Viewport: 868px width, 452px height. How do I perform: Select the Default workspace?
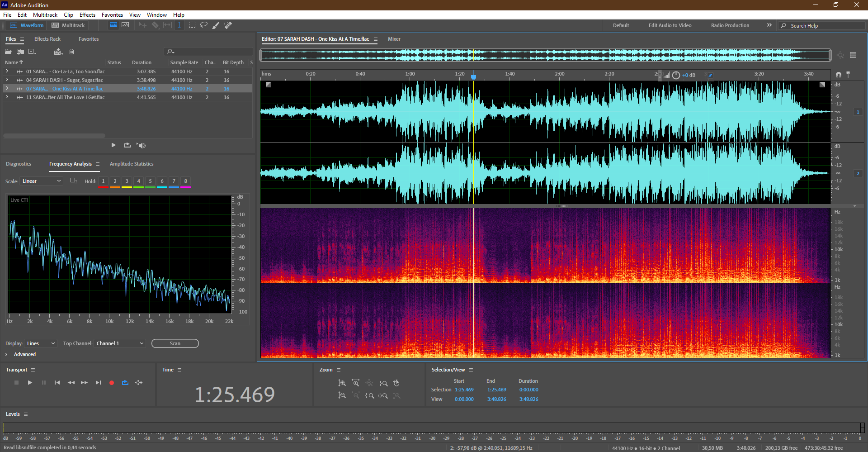coord(621,25)
